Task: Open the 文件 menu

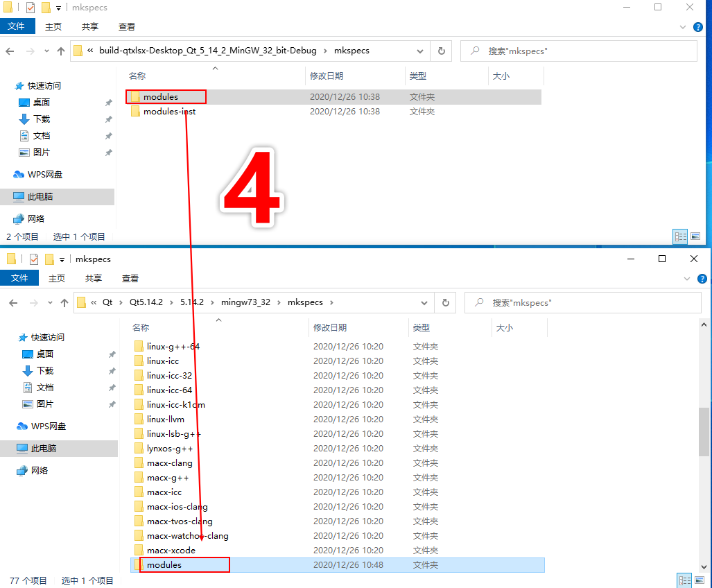Action: (x=17, y=26)
